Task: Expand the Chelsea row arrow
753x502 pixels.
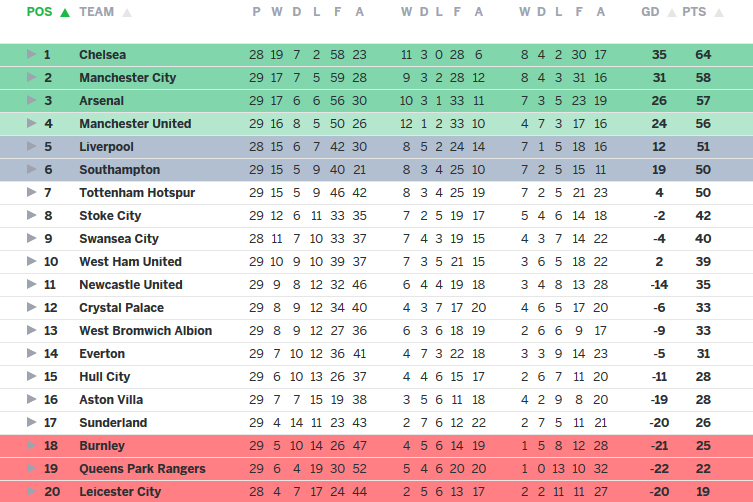Action: 31,54
